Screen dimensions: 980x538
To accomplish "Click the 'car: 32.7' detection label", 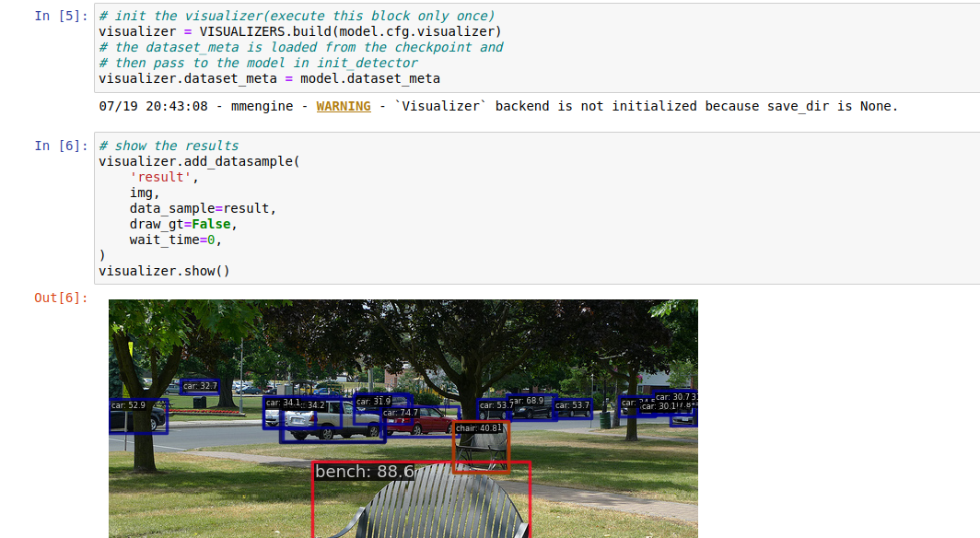I will click(x=200, y=386).
